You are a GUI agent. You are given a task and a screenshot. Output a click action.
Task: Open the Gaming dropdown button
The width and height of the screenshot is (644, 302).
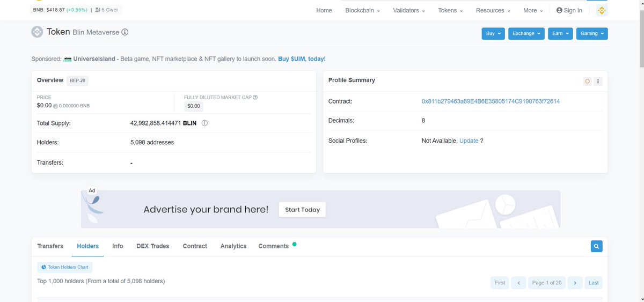coord(592,33)
